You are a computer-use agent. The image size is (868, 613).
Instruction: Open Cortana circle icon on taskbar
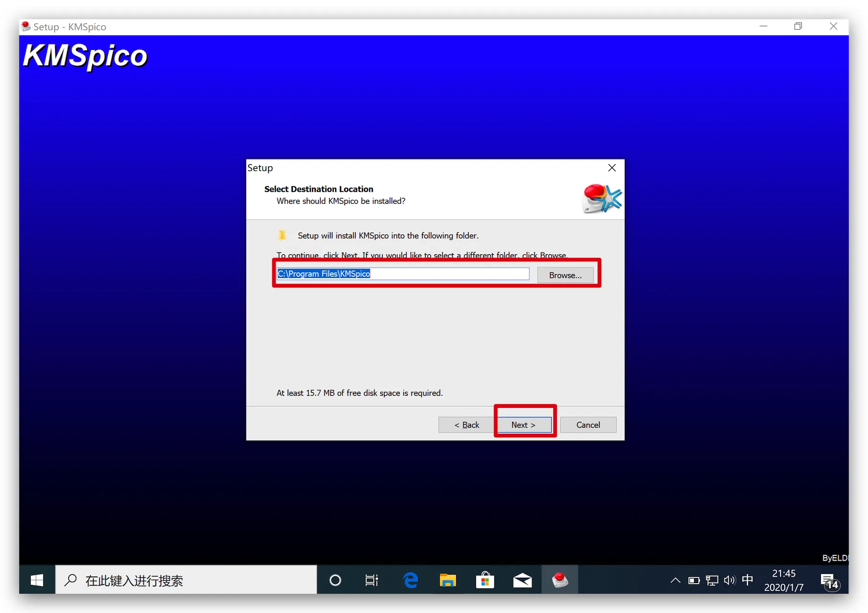click(336, 580)
